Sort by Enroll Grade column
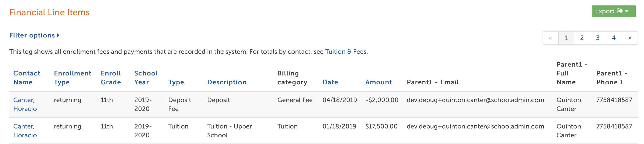The width and height of the screenshot is (644, 144). point(111,78)
